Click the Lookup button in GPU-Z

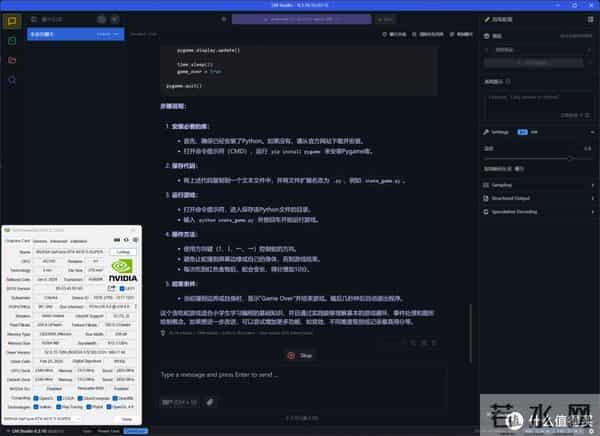coord(123,252)
